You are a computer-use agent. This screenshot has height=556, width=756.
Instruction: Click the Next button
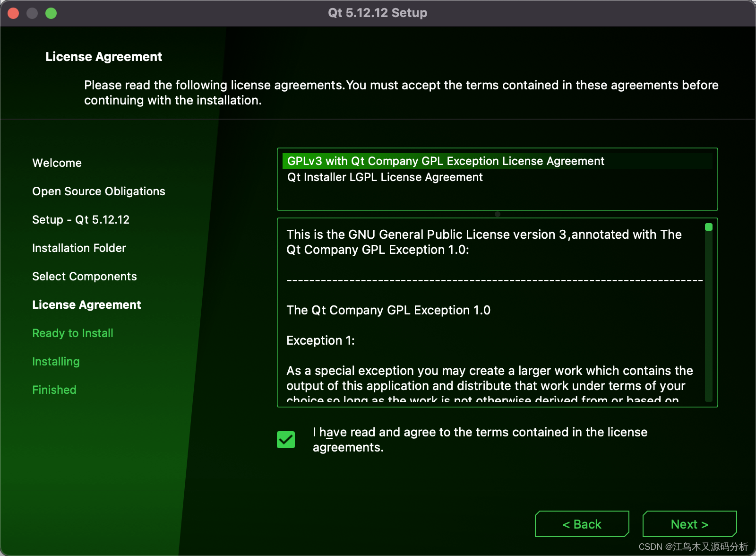(689, 524)
